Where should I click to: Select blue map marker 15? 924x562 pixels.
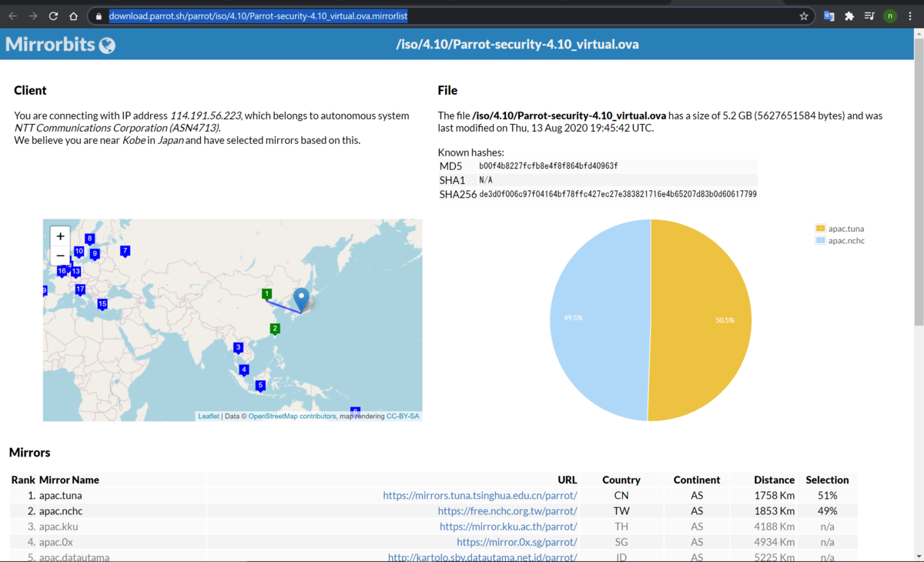[102, 304]
